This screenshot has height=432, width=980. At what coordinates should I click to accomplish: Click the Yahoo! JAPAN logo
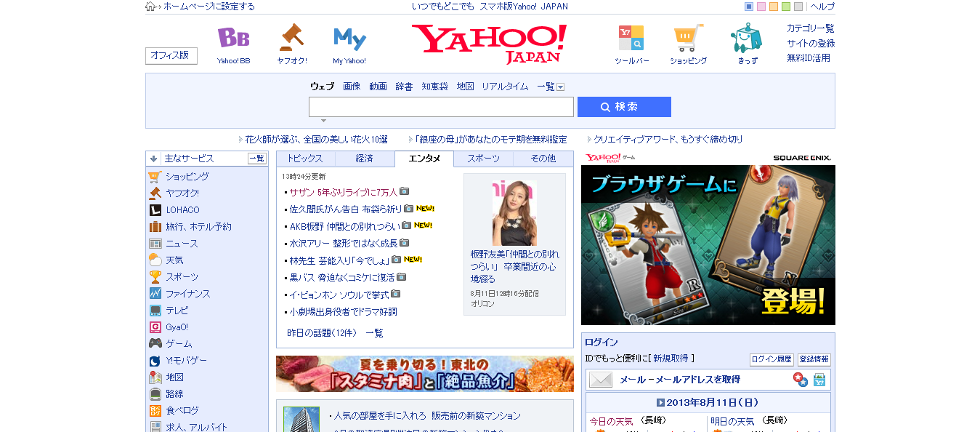[489, 44]
